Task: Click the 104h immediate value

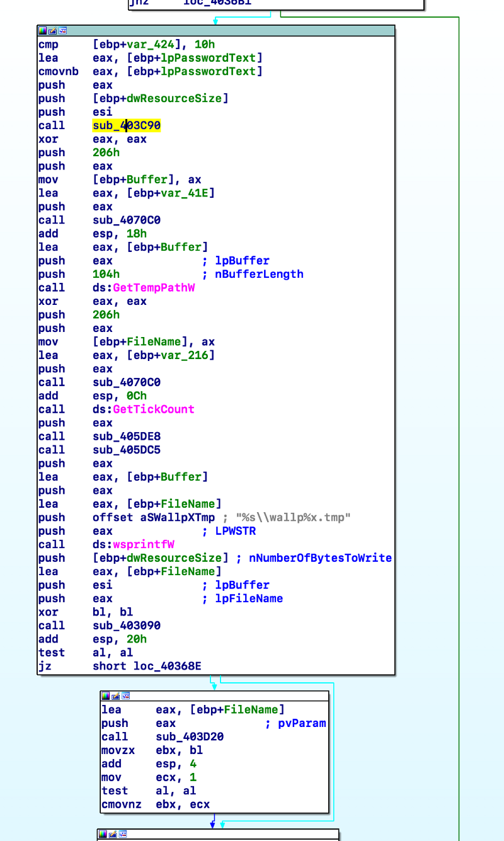Action: 106,274
